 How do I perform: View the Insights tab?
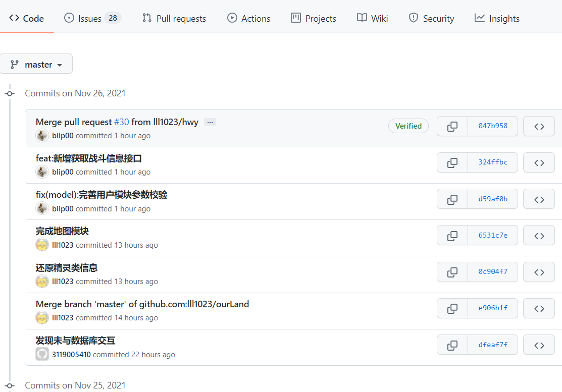(497, 18)
